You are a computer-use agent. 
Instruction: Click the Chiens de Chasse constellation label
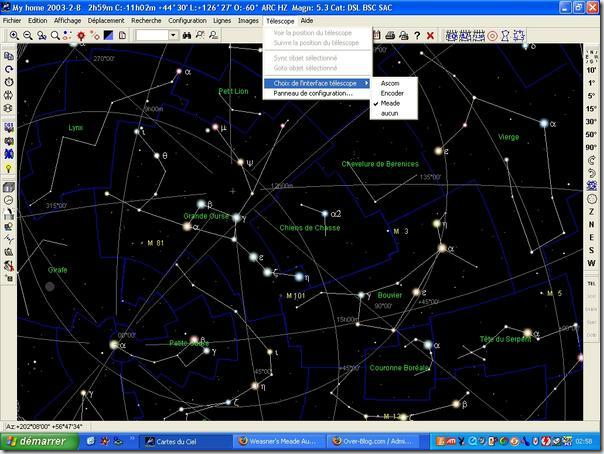pyautogui.click(x=310, y=228)
